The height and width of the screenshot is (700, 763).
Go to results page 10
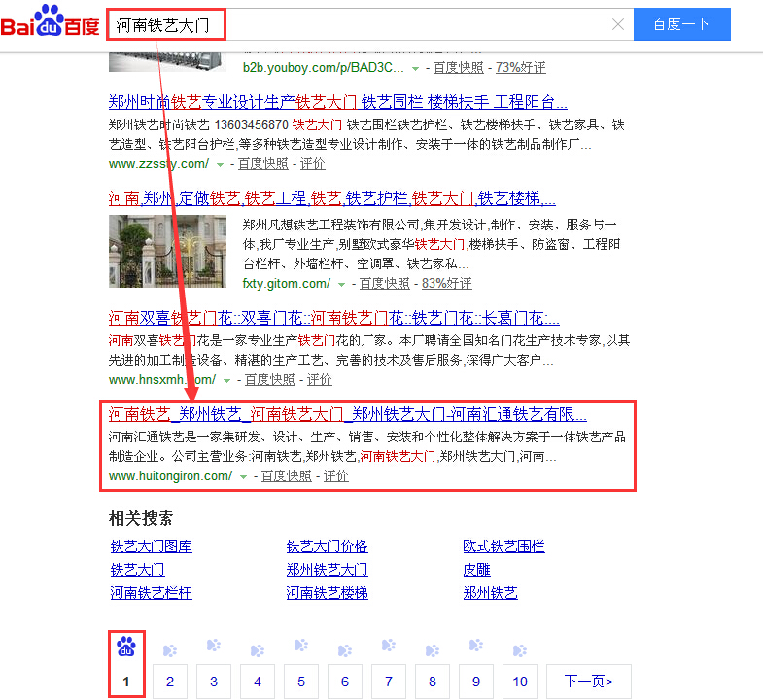coord(520,682)
